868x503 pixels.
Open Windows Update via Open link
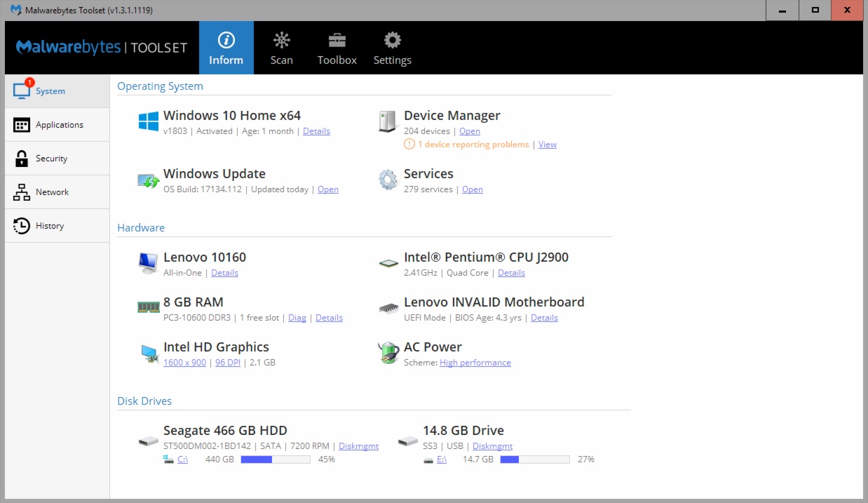[x=328, y=189]
